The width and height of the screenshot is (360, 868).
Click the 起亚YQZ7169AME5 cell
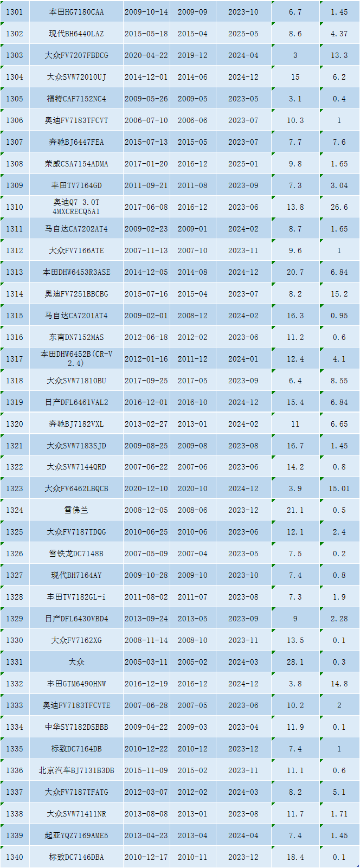click(76, 835)
